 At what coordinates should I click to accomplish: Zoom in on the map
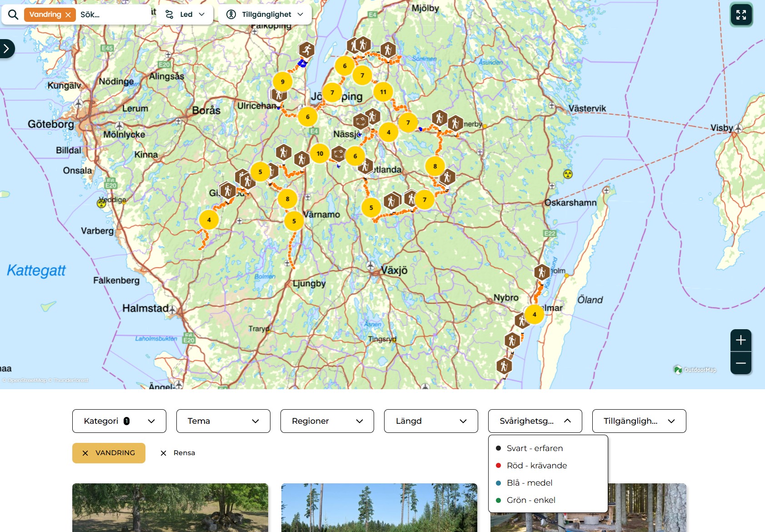740,340
